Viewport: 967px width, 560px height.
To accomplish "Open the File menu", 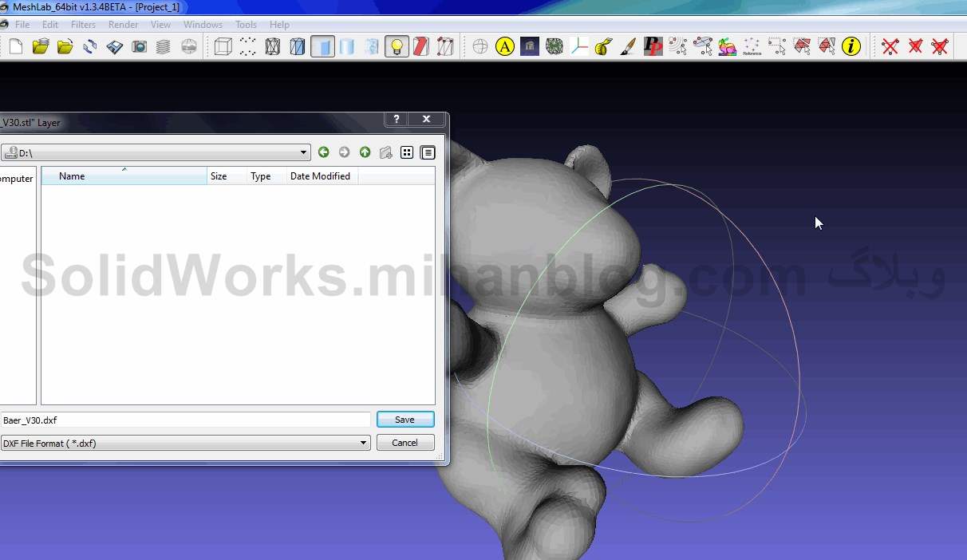I will point(22,25).
